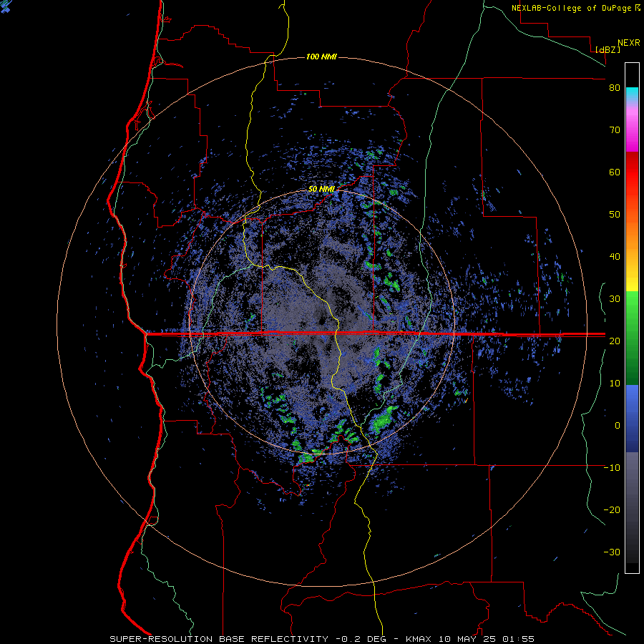Click the 10 MAY 25 date in caption
This screenshot has width=644, height=644.
[468, 639]
